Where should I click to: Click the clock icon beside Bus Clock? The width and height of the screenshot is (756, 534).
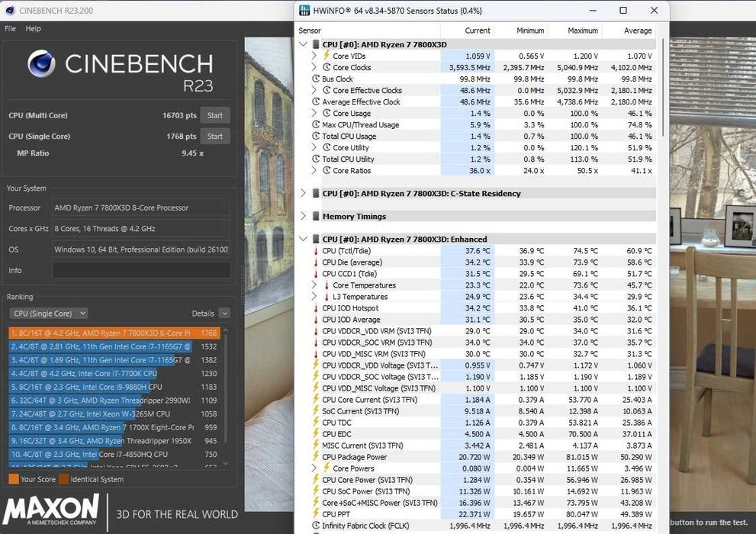[316, 79]
